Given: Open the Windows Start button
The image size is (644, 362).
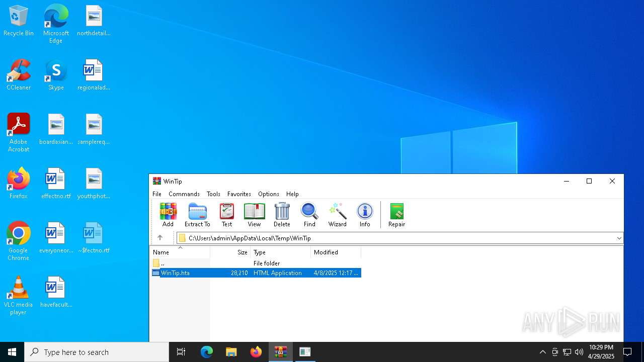Looking at the screenshot, I should tap(12, 352).
